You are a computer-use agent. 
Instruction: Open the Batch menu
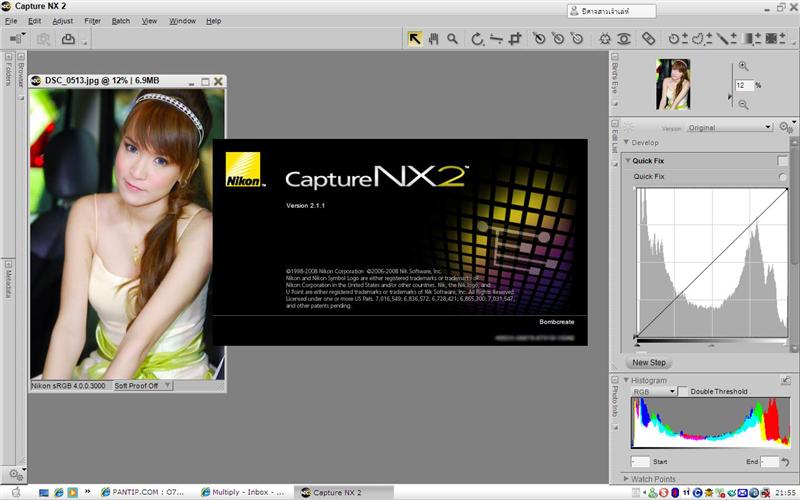point(120,21)
